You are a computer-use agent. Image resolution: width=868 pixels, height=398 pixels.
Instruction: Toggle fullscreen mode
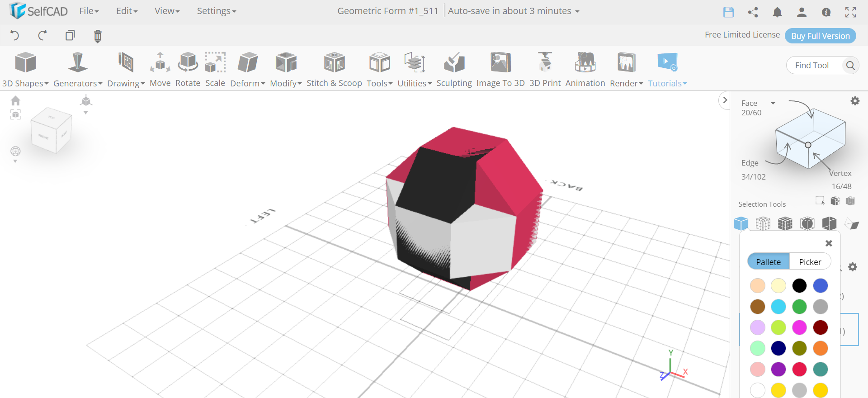coord(850,12)
